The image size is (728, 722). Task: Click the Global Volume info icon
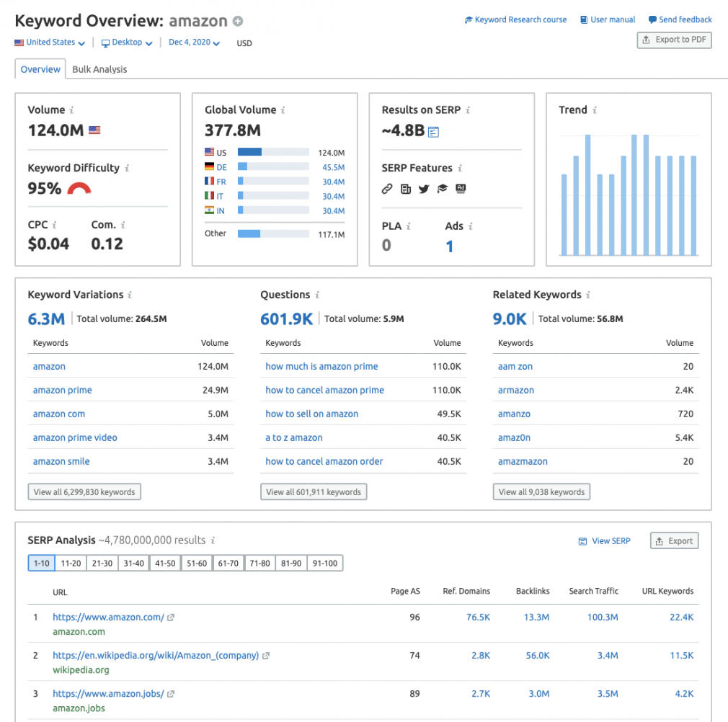(x=283, y=110)
